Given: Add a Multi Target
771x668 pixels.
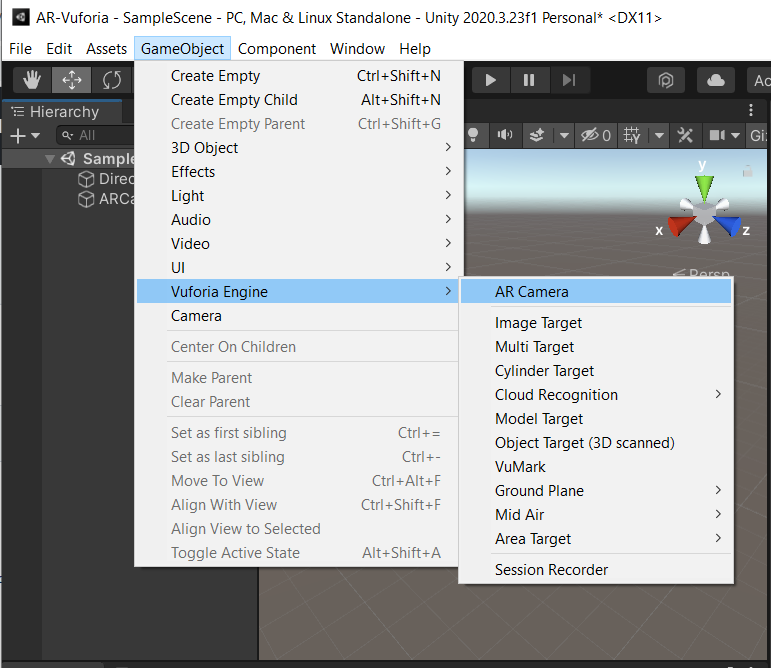Looking at the screenshot, I should (595, 347).
